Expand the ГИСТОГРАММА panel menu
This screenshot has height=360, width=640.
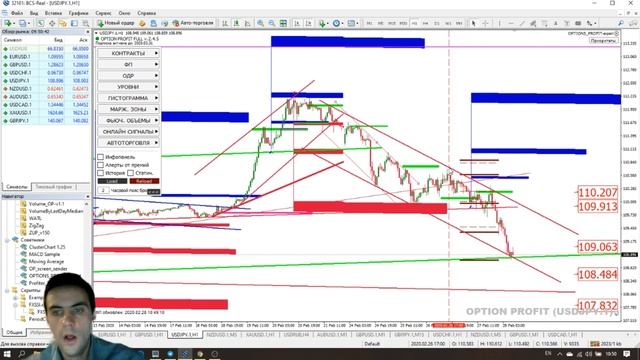(129, 98)
